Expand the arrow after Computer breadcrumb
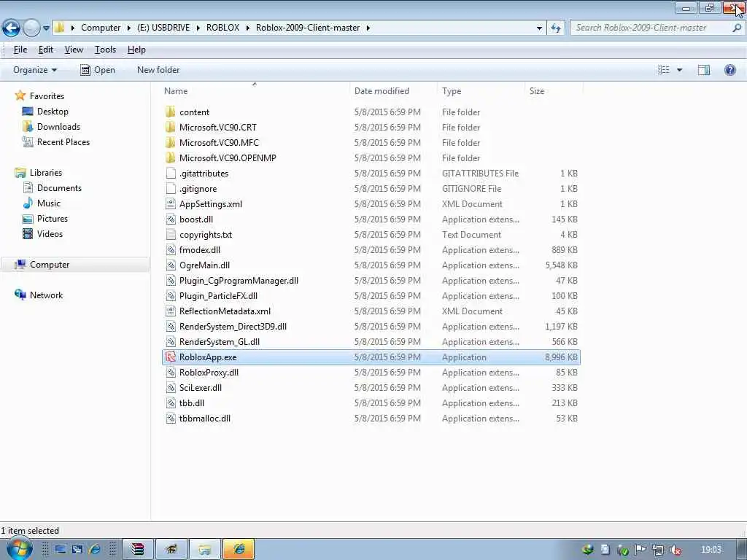The image size is (747, 560). 128,28
